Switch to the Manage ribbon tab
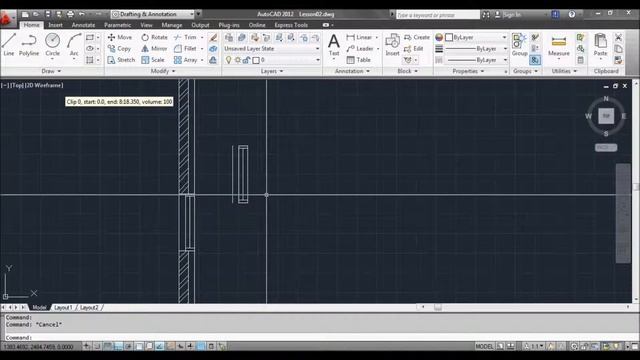640x360 pixels. [172, 25]
